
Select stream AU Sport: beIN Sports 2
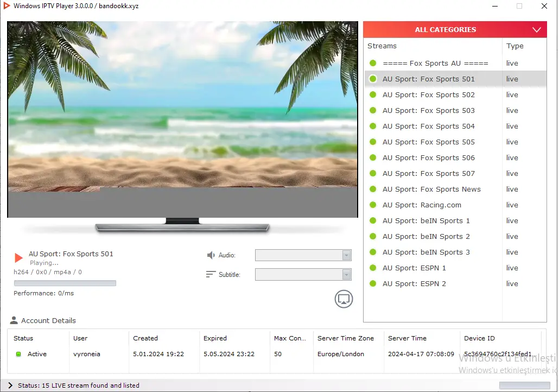[x=456, y=236]
